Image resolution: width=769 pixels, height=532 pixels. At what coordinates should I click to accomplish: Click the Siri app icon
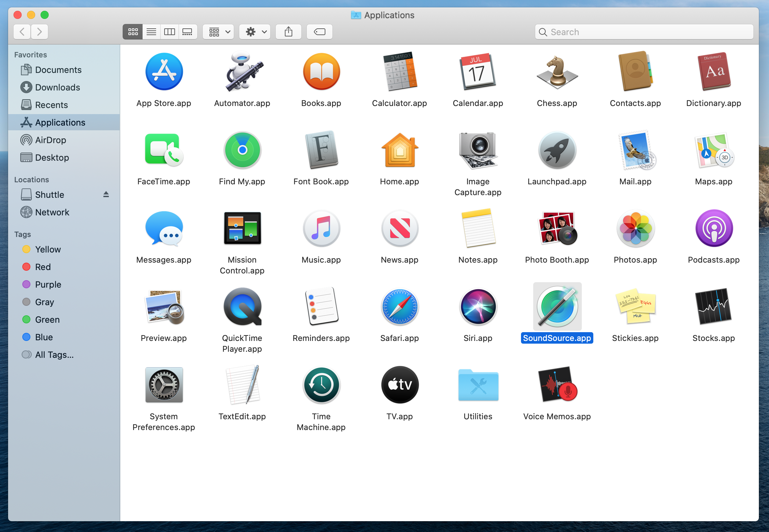coord(478,307)
